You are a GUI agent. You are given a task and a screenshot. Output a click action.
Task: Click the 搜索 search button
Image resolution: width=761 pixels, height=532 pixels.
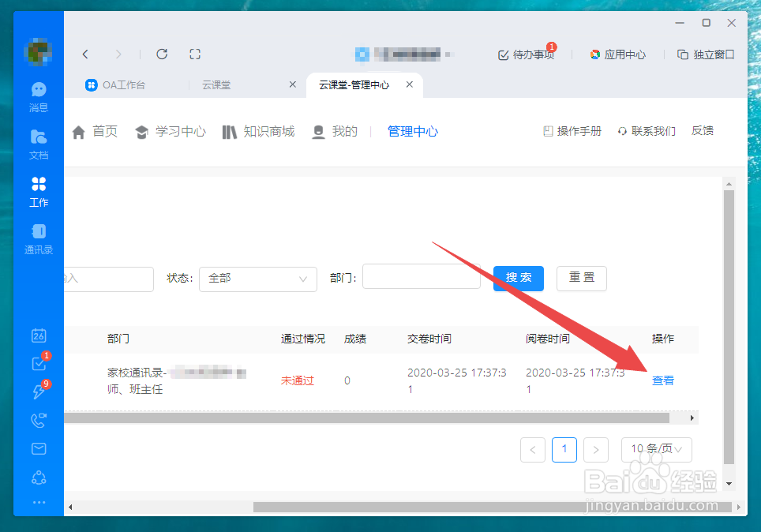[x=518, y=279]
